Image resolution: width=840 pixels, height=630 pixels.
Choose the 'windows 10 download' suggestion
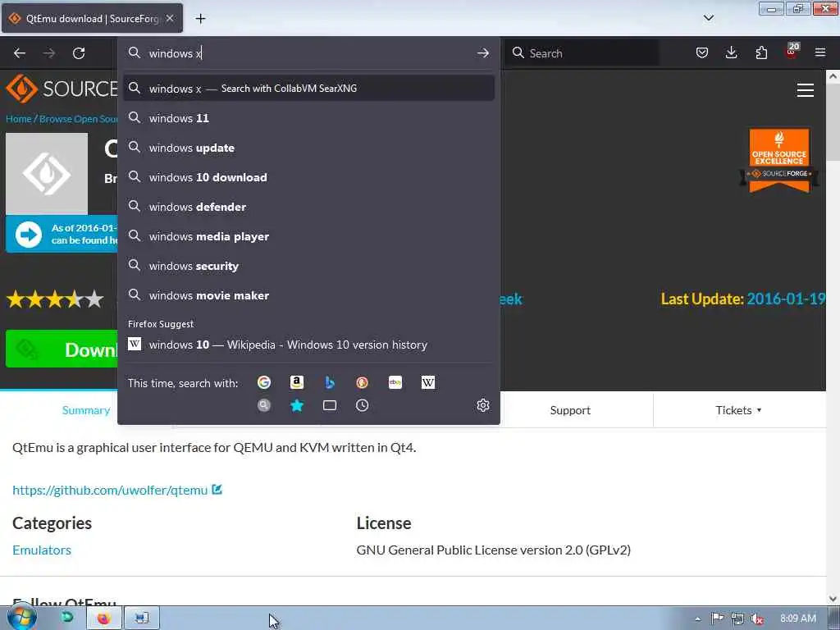[x=308, y=177]
